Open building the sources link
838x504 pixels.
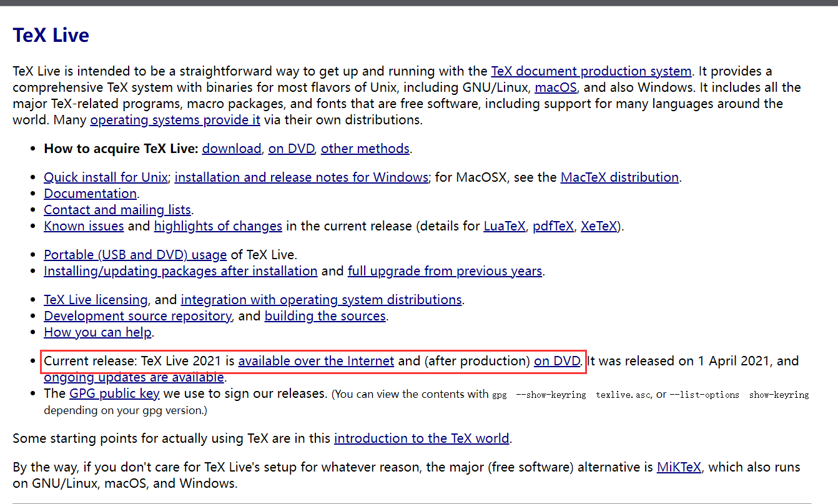click(325, 316)
